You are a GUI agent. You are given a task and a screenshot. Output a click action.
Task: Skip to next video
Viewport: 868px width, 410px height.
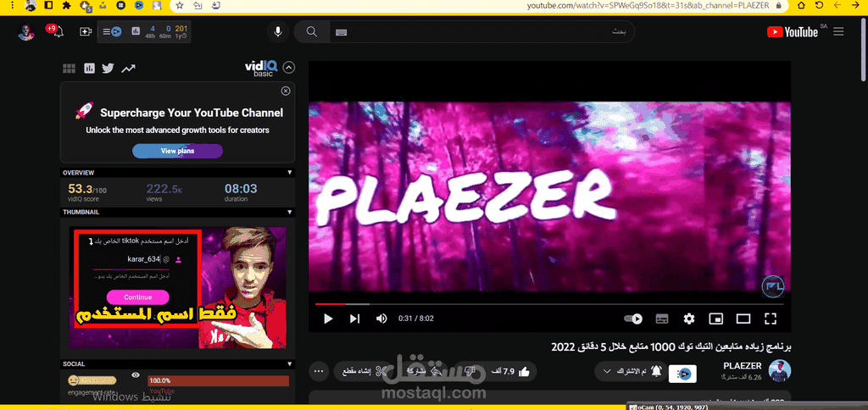coord(355,319)
